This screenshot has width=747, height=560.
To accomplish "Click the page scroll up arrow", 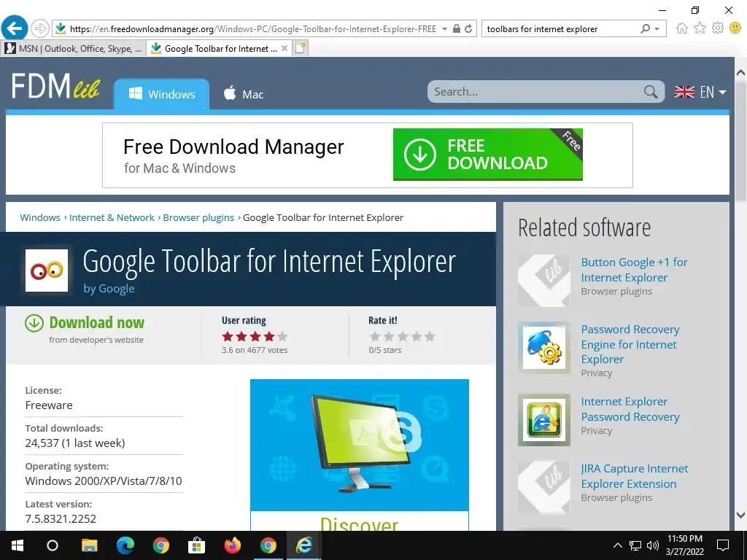I will click(x=741, y=73).
